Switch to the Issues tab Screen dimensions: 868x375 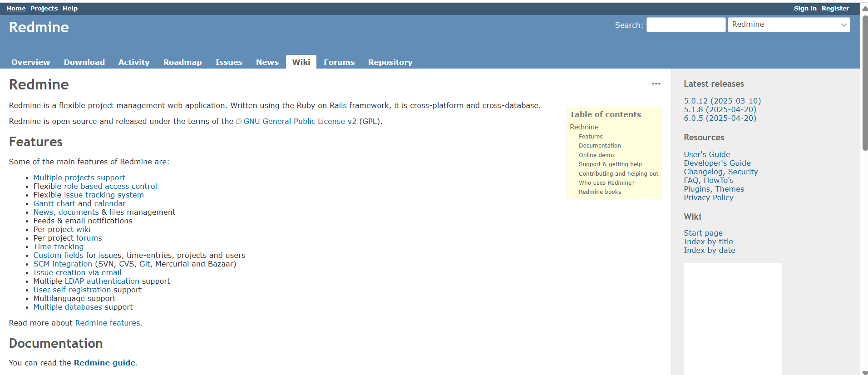pos(229,62)
